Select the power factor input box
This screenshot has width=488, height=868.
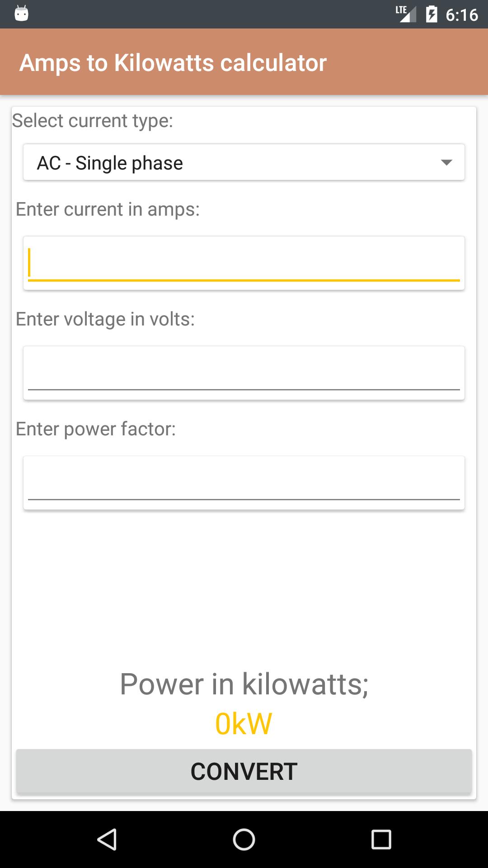point(244,483)
